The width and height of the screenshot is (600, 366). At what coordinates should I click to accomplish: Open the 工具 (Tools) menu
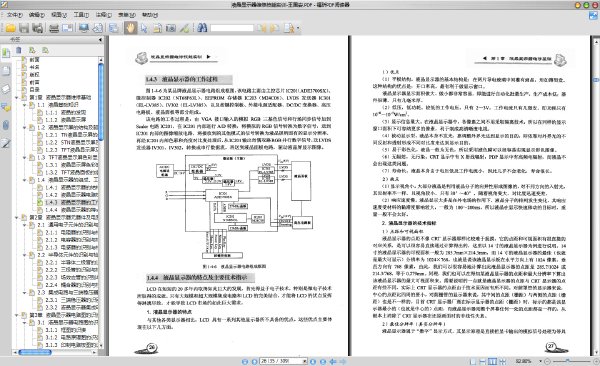81,15
